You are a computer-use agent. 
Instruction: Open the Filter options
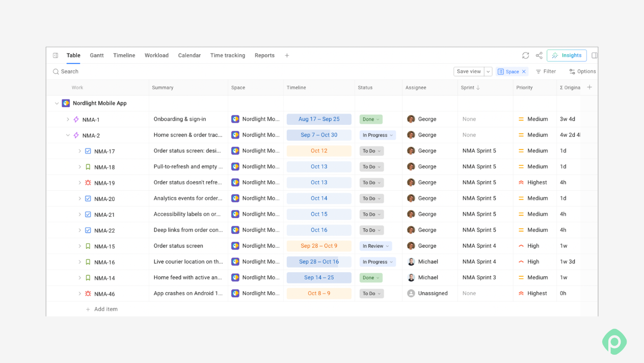tap(546, 71)
